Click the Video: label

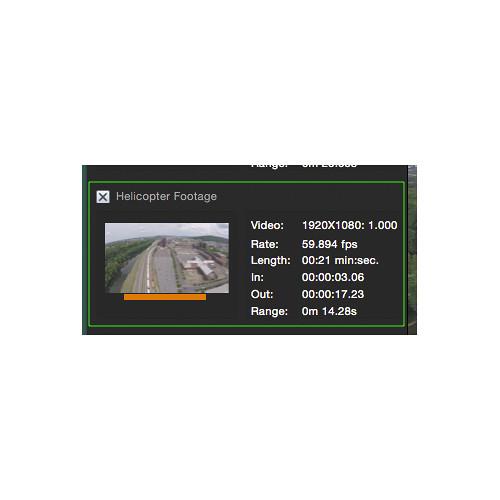[267, 225]
